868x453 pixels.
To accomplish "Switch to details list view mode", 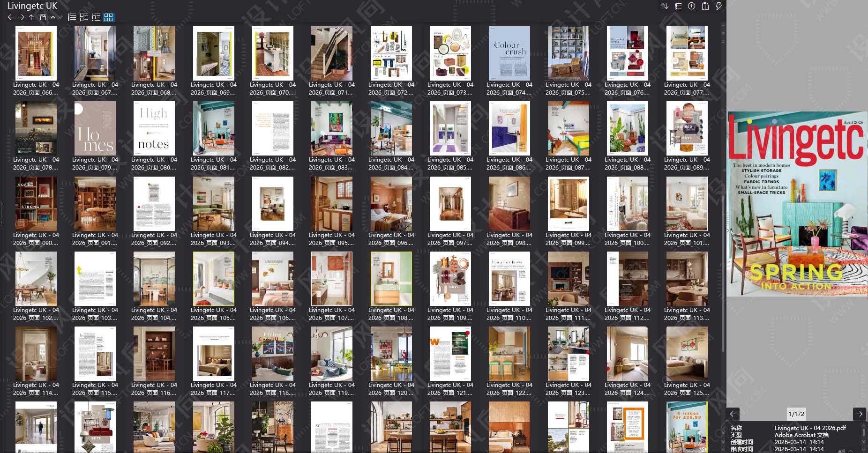I will point(96,17).
